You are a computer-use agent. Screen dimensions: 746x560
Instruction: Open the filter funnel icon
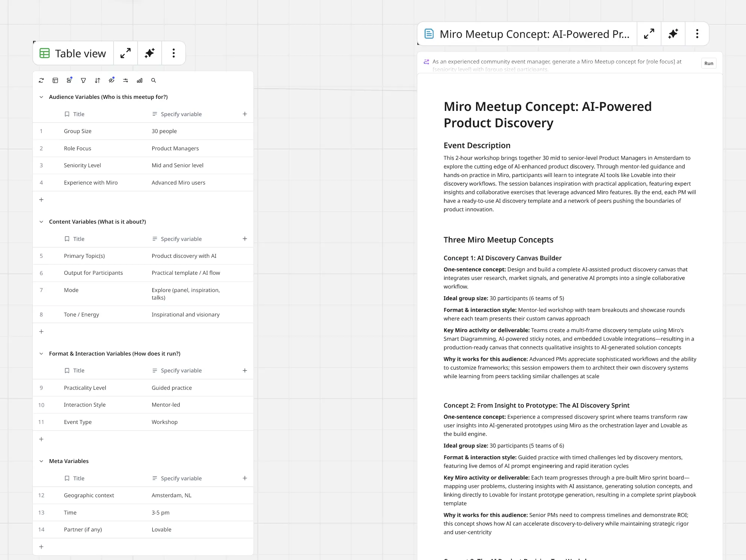(x=83, y=80)
